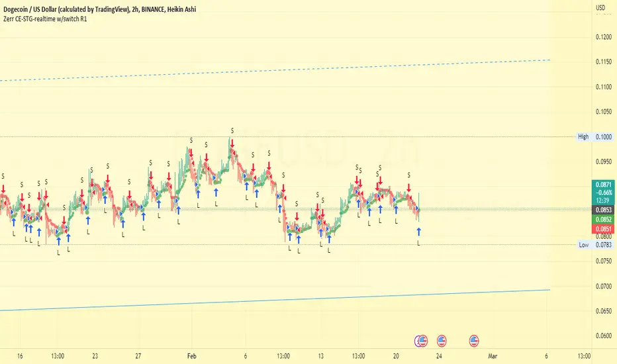Click the dark 0.0853 price label
The width and height of the screenshot is (617, 364).
pyautogui.click(x=603, y=210)
